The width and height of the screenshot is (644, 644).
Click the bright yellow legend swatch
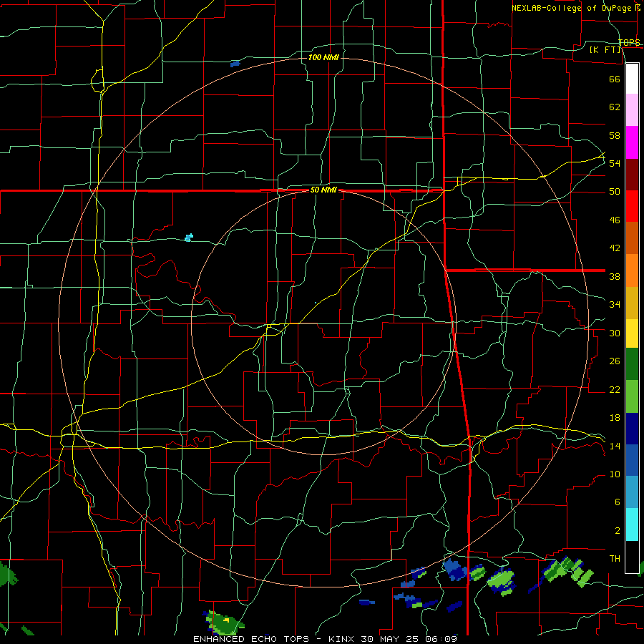(x=632, y=333)
